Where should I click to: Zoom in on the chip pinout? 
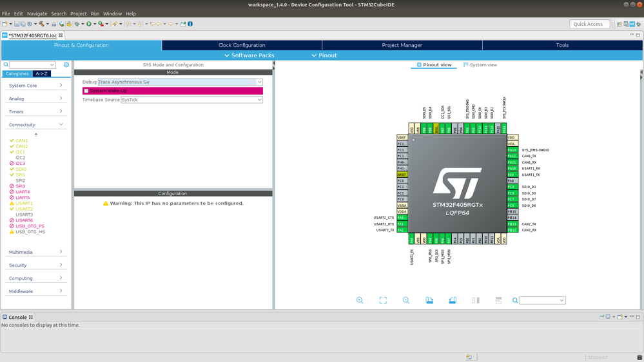[x=360, y=300]
